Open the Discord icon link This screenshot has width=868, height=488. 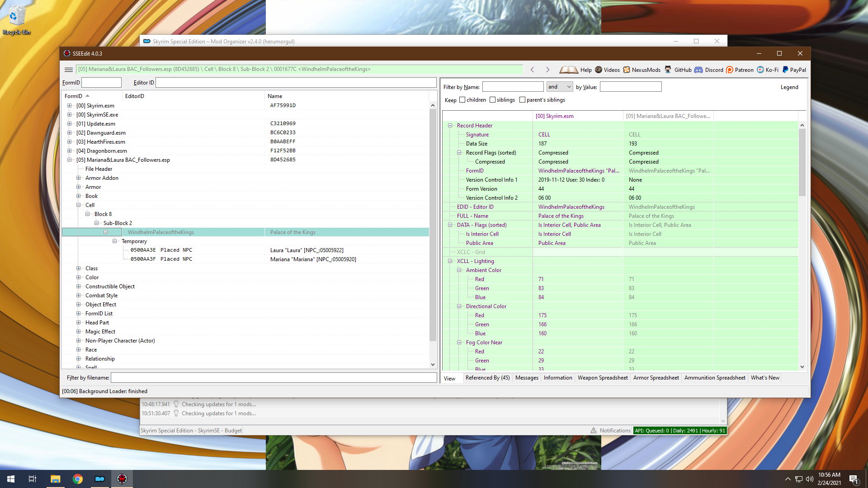tap(698, 70)
